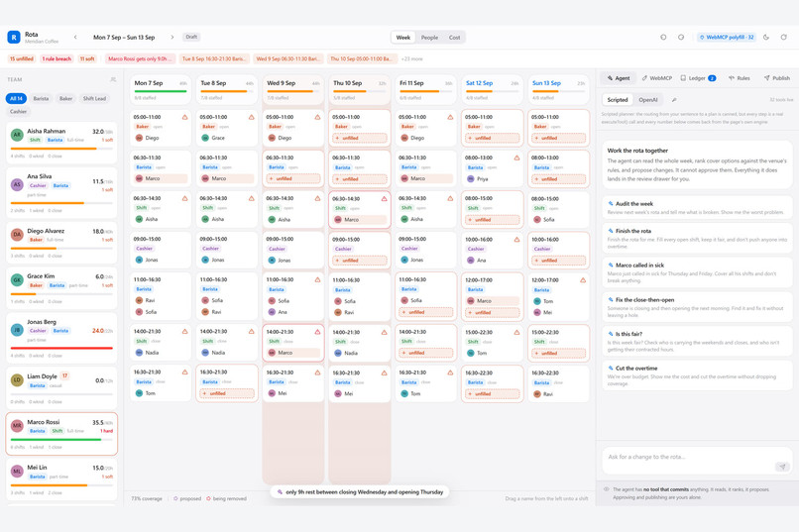The width and height of the screenshot is (799, 532).
Task: Click warning triangle on Tuesday 05:00–11:00 Baker shift
Action: [x=251, y=117]
